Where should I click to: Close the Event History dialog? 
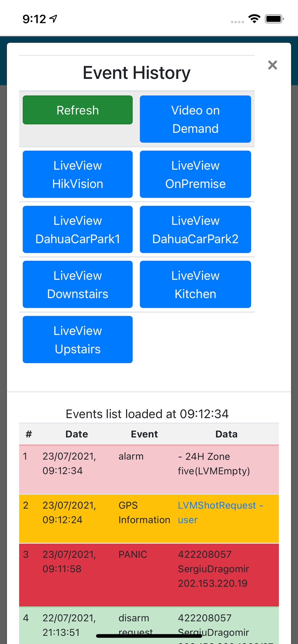point(273,65)
